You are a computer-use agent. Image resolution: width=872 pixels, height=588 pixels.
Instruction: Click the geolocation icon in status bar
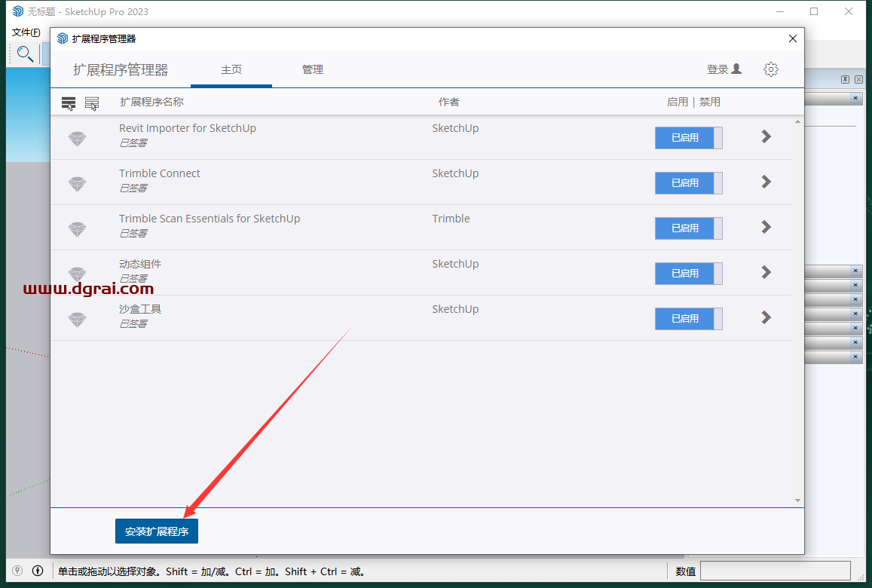tap(17, 571)
